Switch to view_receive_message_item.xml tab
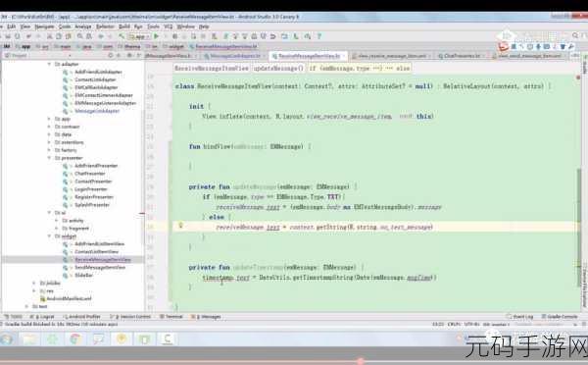Viewport: 588px width, 365px height. pos(391,56)
